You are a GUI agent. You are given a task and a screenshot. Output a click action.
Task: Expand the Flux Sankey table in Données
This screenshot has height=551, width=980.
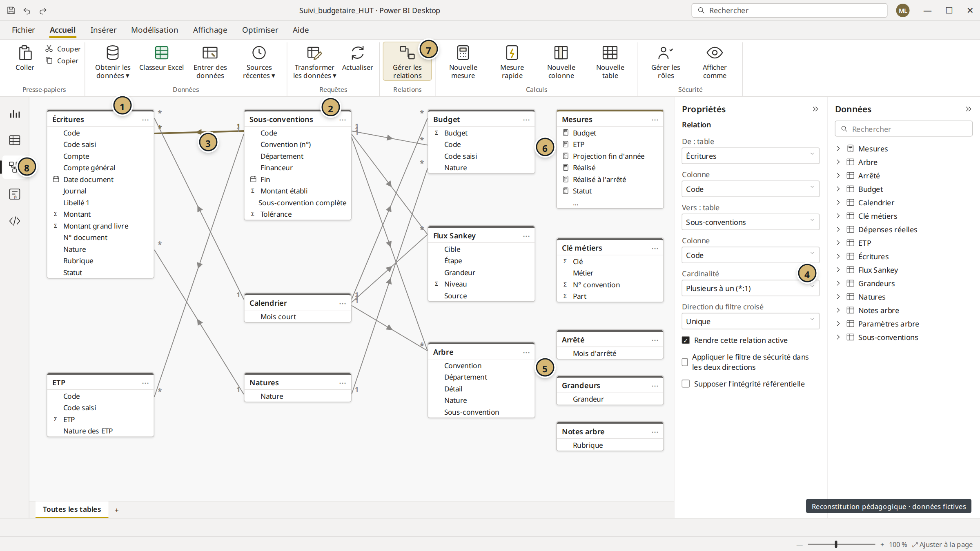[838, 270]
